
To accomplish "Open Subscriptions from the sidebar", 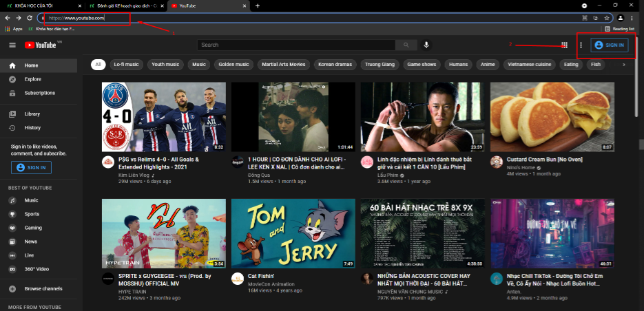I will (39, 93).
